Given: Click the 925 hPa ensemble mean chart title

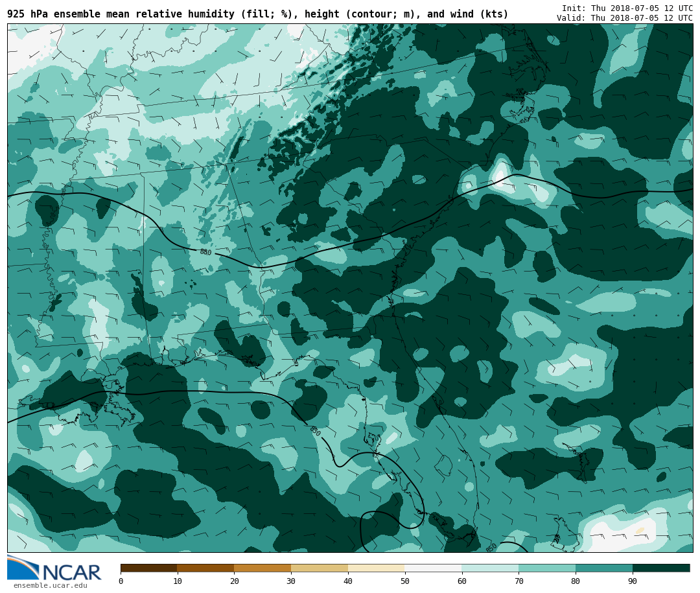Looking at the screenshot, I should pos(257,14).
